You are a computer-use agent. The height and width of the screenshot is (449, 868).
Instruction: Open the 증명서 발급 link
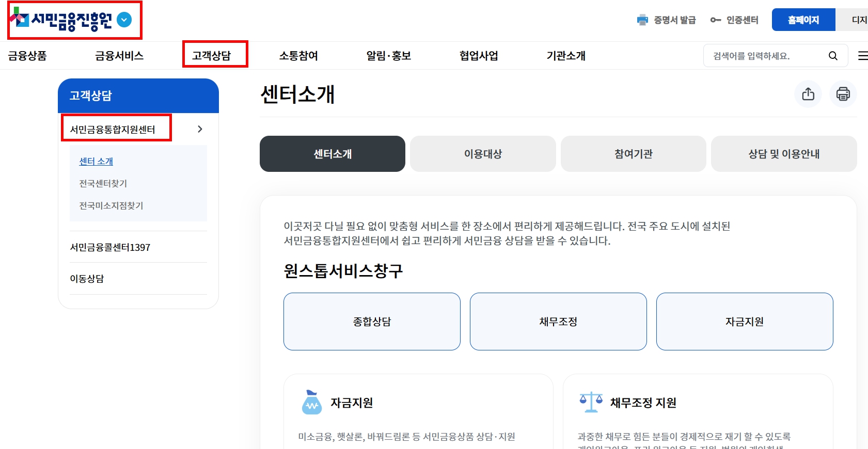coord(674,20)
